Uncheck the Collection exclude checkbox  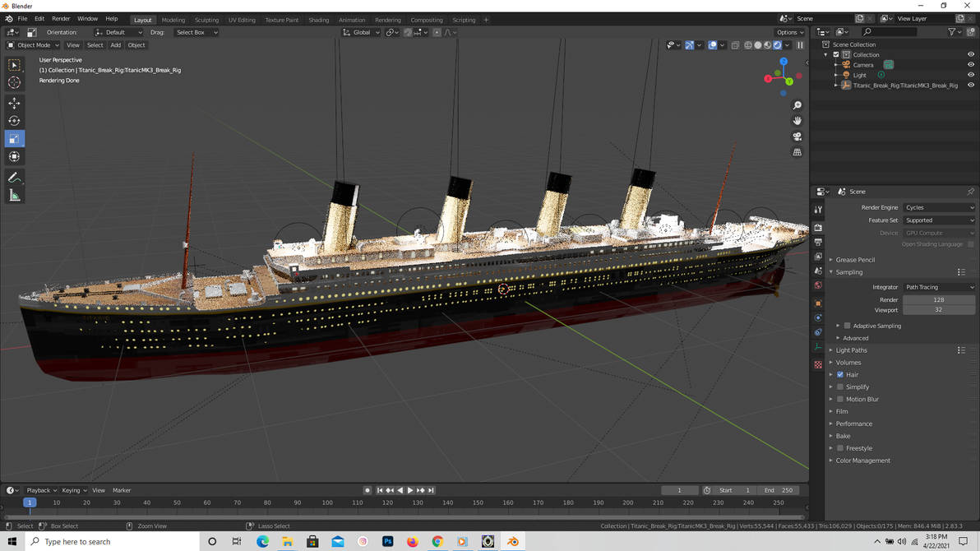pos(836,54)
